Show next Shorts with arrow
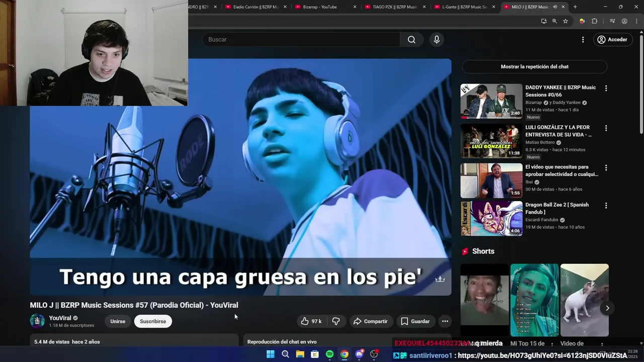 pos(607,308)
